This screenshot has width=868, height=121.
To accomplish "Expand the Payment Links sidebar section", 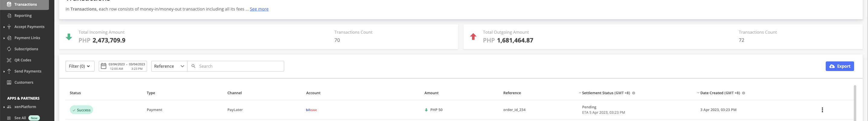I will [x=4, y=38].
